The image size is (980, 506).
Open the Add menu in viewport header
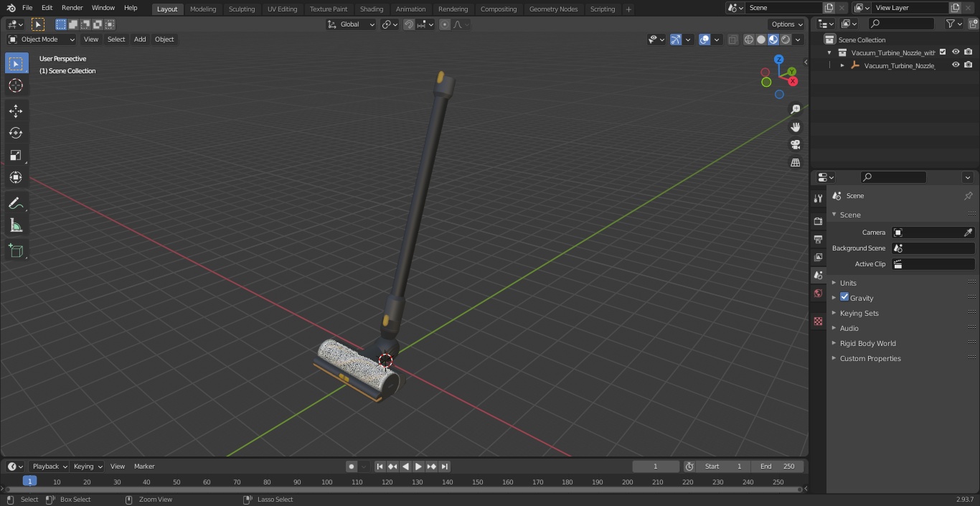(x=140, y=39)
